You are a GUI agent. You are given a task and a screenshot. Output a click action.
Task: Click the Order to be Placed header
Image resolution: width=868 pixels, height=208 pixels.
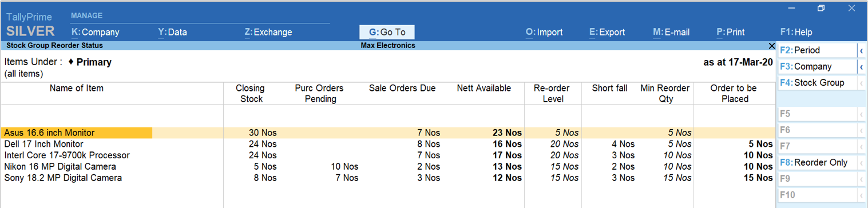(734, 93)
